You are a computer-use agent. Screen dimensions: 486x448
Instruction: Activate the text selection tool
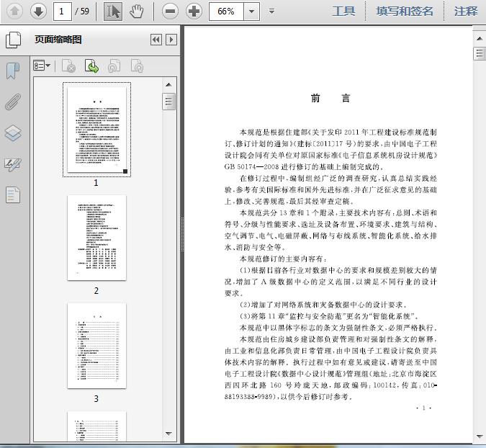[113, 12]
